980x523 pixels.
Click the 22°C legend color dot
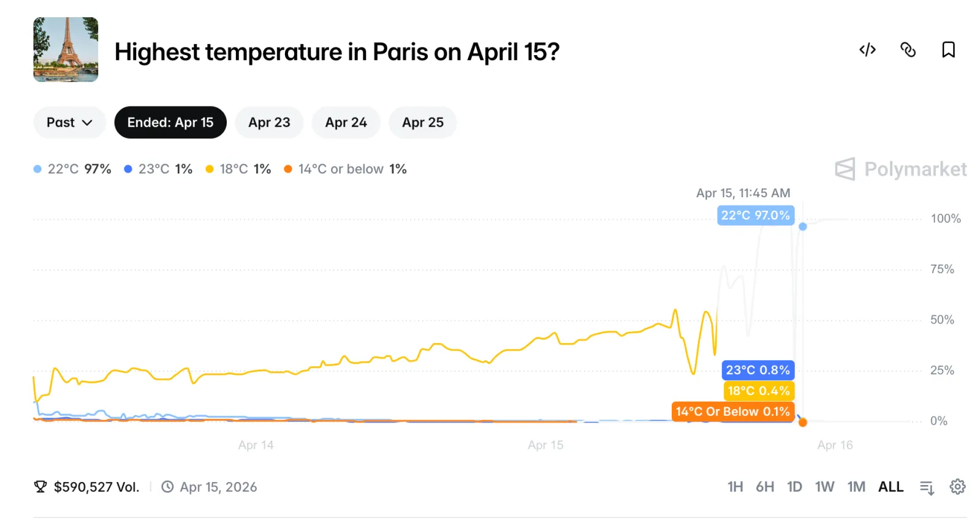tap(37, 169)
